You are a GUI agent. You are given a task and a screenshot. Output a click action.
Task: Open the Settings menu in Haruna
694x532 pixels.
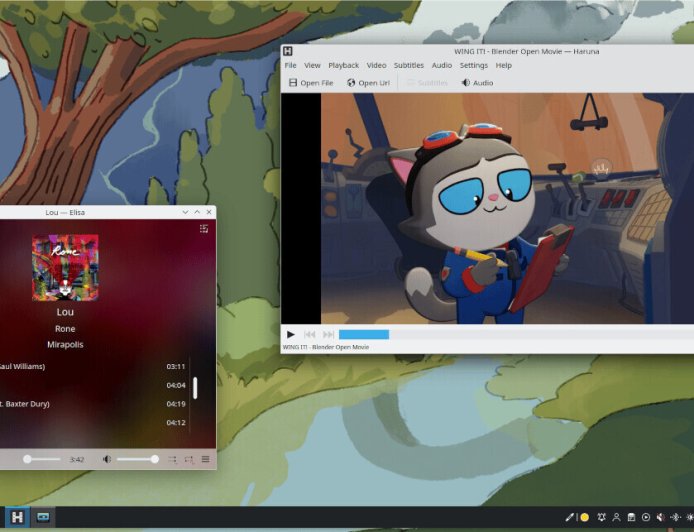(x=474, y=65)
